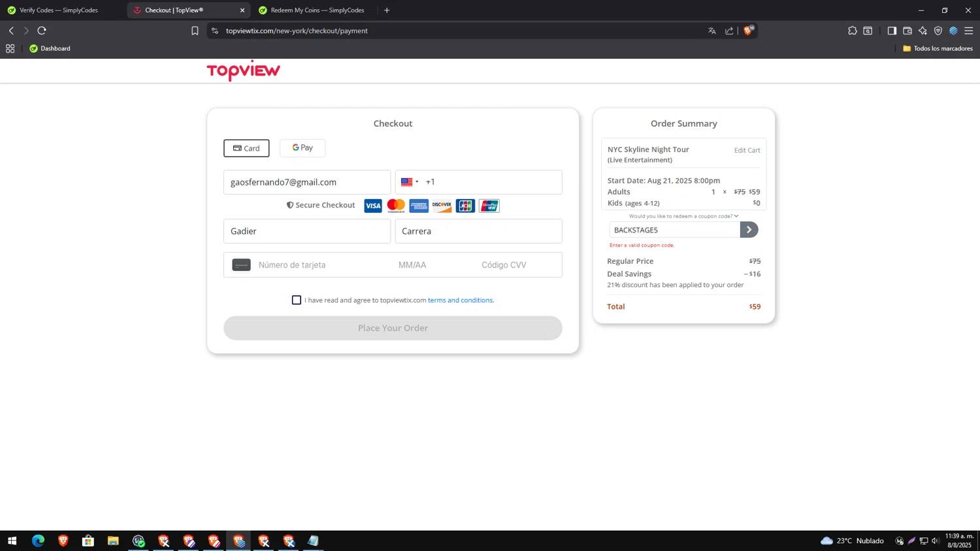Focus the last name field Carrera
Screen dimensions: 980x551
(478, 231)
